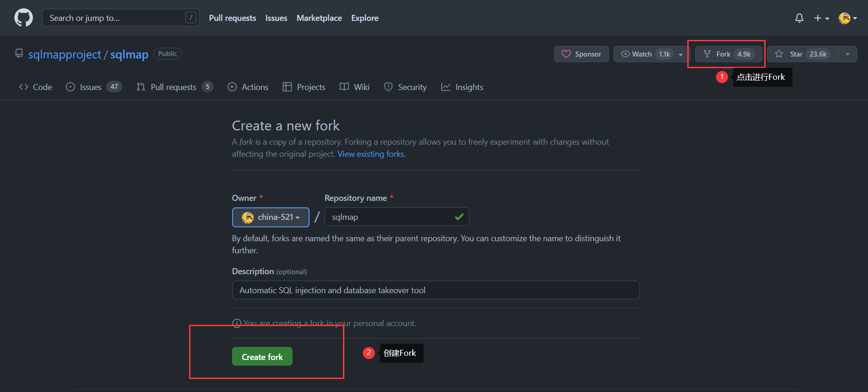Click the Code angle-brackets icon
The height and width of the screenshot is (392, 868).
point(24,87)
